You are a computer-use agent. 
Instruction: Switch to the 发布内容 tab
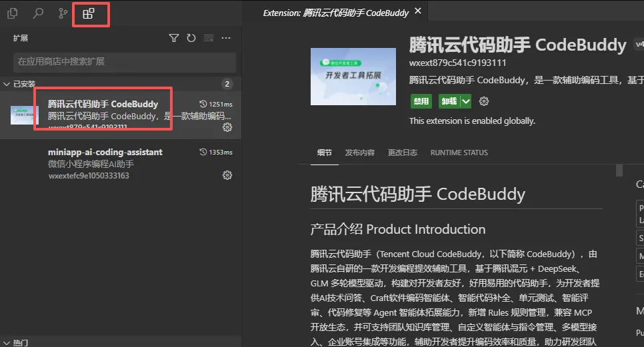360,153
